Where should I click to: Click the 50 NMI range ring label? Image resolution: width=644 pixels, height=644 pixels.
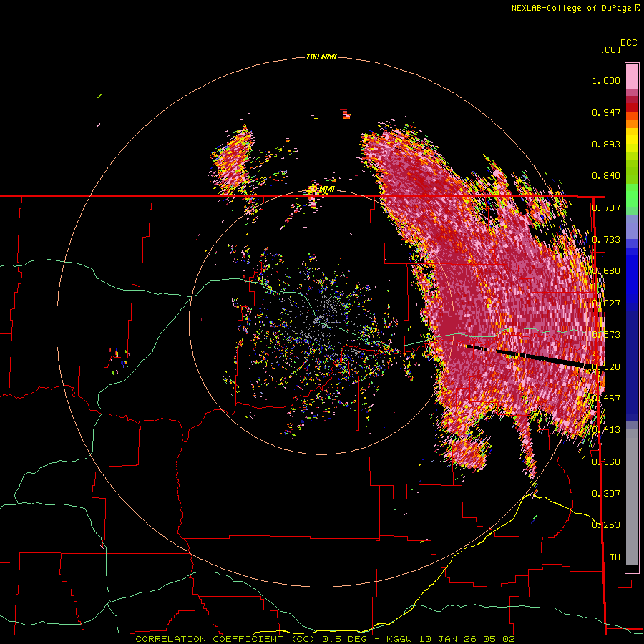click(x=321, y=190)
